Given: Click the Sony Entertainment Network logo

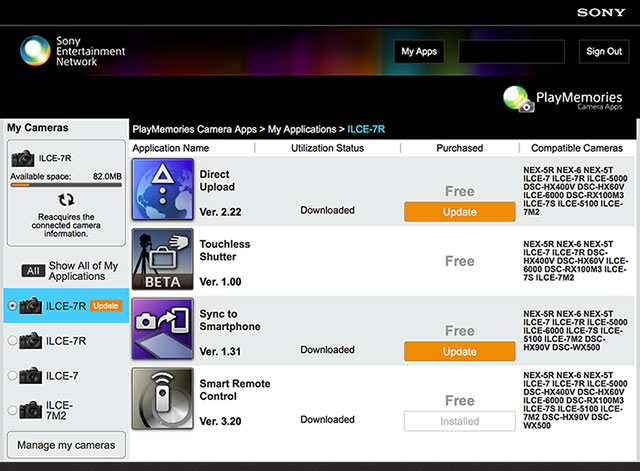Looking at the screenshot, I should 73,51.
